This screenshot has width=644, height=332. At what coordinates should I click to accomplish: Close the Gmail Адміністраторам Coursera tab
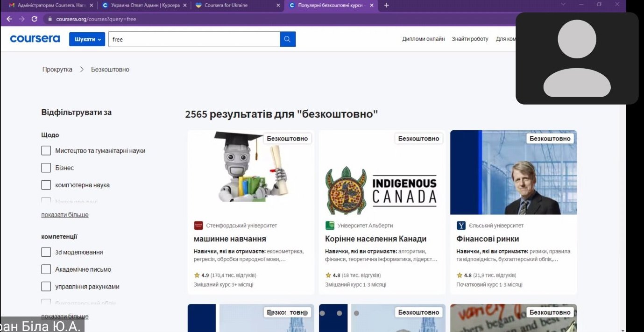click(x=91, y=6)
